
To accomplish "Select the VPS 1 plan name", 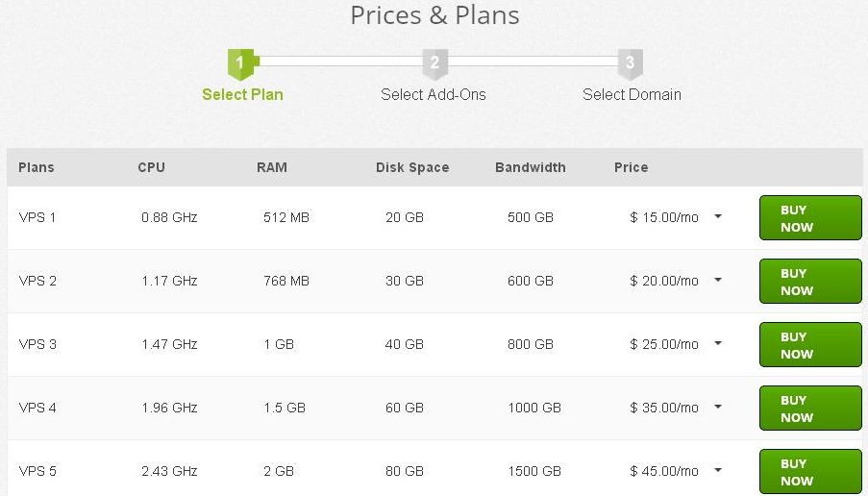I will point(37,217).
